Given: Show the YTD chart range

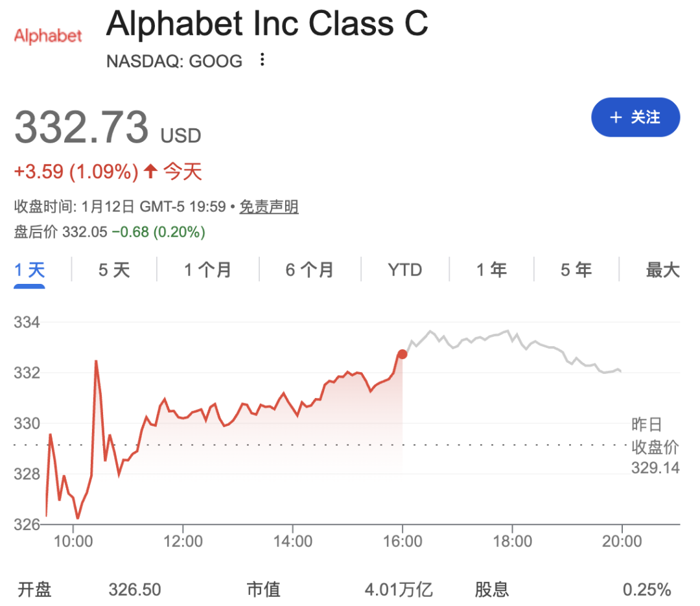Looking at the screenshot, I should [x=405, y=270].
